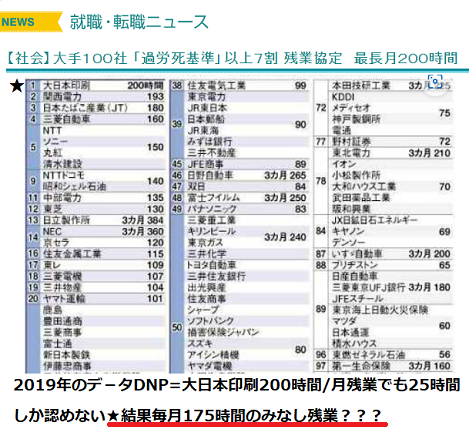Click the 小松製作所 entry

click(356, 175)
